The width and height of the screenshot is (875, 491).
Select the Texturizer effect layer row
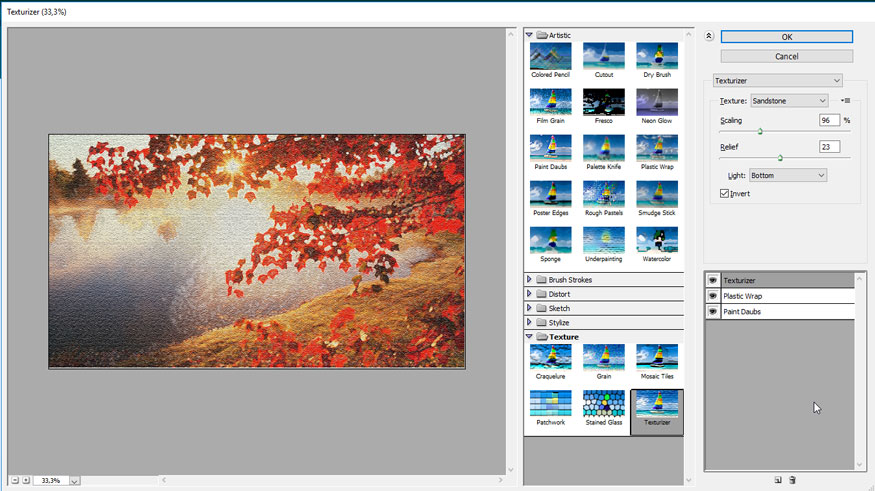(x=787, y=281)
